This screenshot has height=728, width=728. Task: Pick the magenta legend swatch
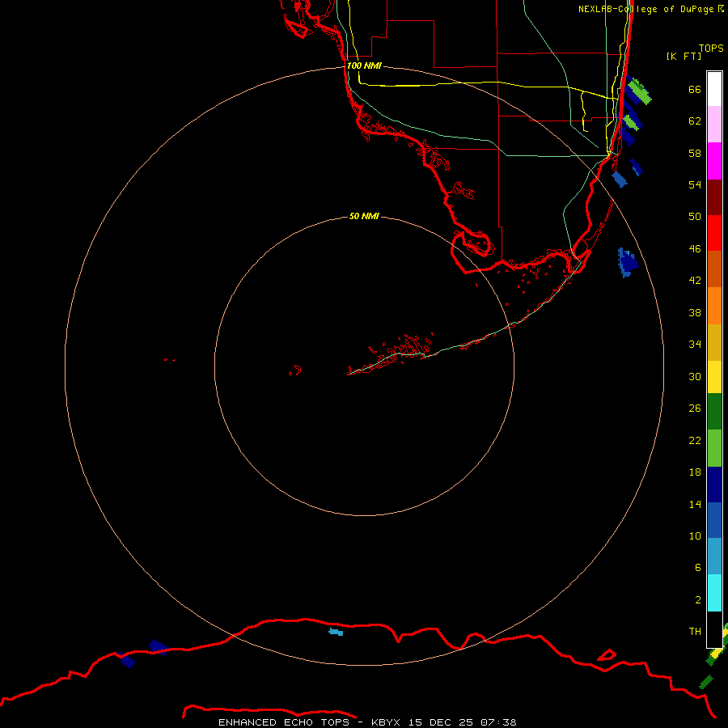tap(714, 161)
